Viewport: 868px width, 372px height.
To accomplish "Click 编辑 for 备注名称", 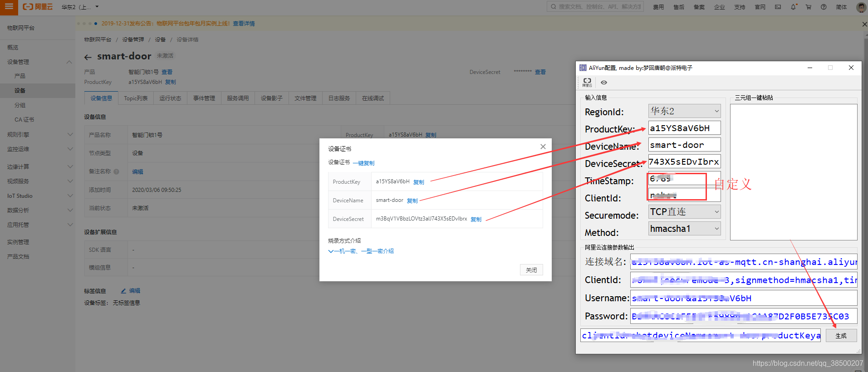I will (137, 171).
